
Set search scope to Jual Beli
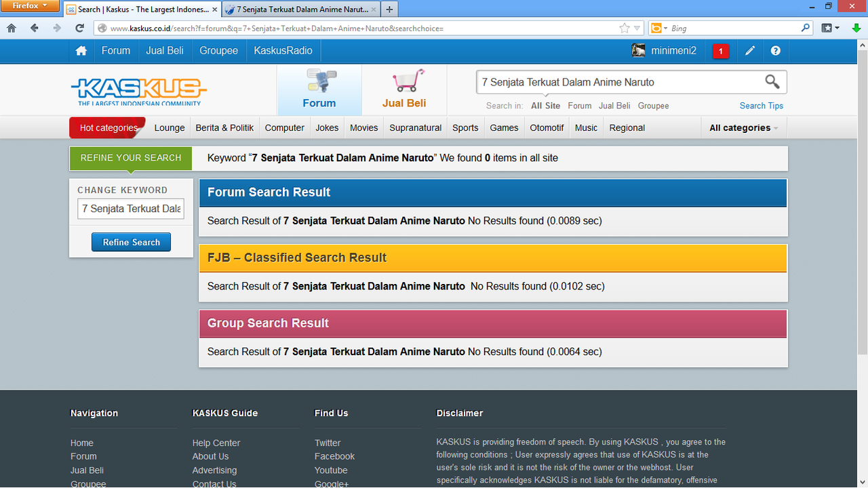(614, 106)
